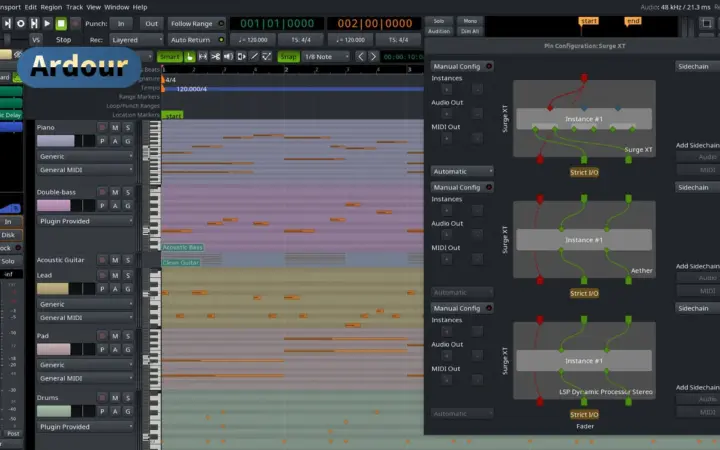This screenshot has width=720, height=450.
Task: Open Automation (A) for the Double-bass track
Action: click(115, 206)
